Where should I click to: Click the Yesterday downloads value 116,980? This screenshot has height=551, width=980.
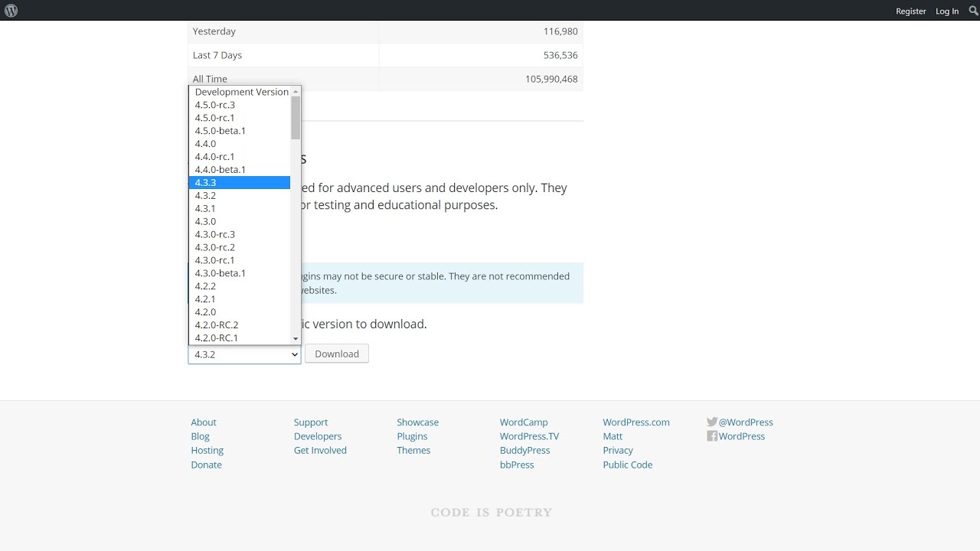coord(560,31)
